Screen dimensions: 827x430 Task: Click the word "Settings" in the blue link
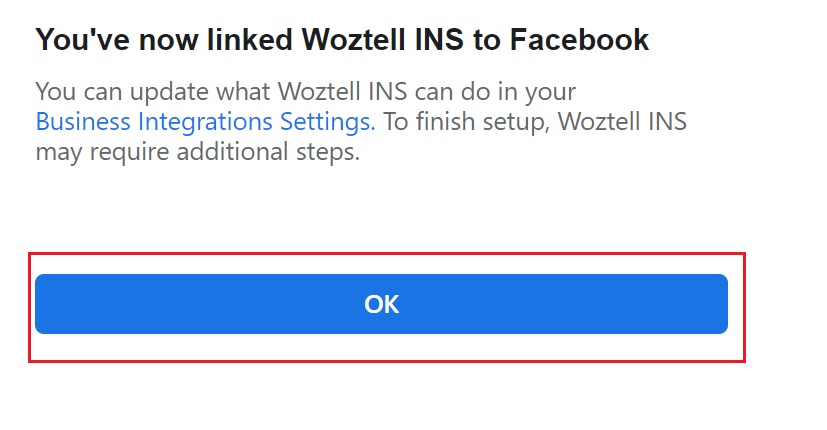pos(331,123)
